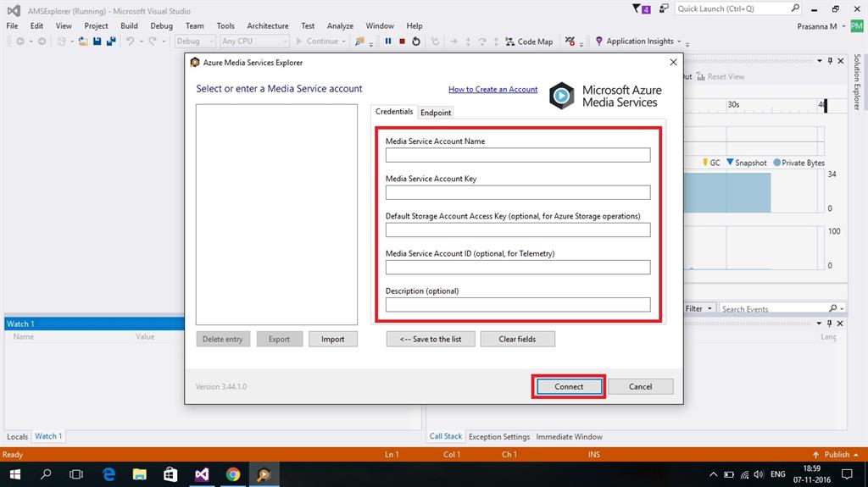
Task: Focus the Description (optional) field
Action: [x=518, y=304]
